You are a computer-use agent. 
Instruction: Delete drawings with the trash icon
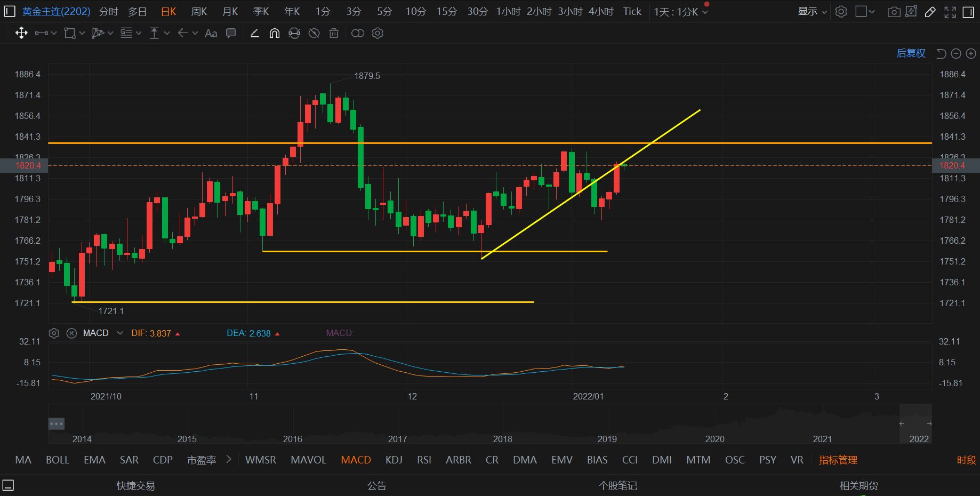coord(334,34)
